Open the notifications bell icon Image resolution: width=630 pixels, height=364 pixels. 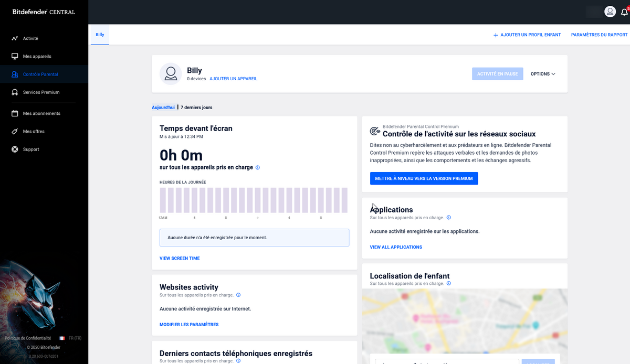[x=624, y=12]
